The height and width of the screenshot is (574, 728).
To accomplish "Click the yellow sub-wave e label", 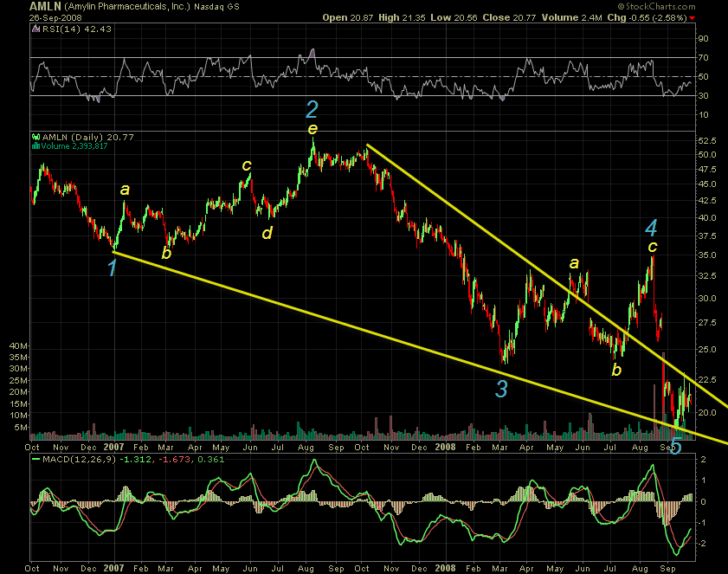I will pyautogui.click(x=312, y=128).
